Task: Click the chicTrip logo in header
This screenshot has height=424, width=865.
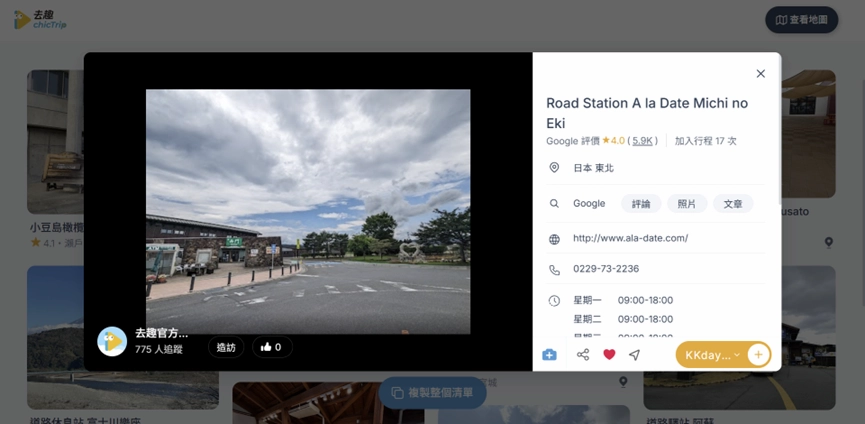Action: [x=40, y=20]
